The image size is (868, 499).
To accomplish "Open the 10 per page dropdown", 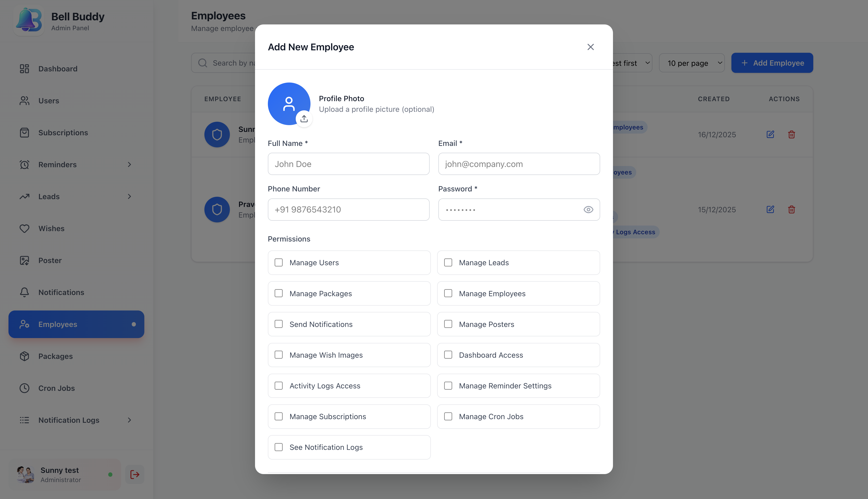I will (691, 63).
